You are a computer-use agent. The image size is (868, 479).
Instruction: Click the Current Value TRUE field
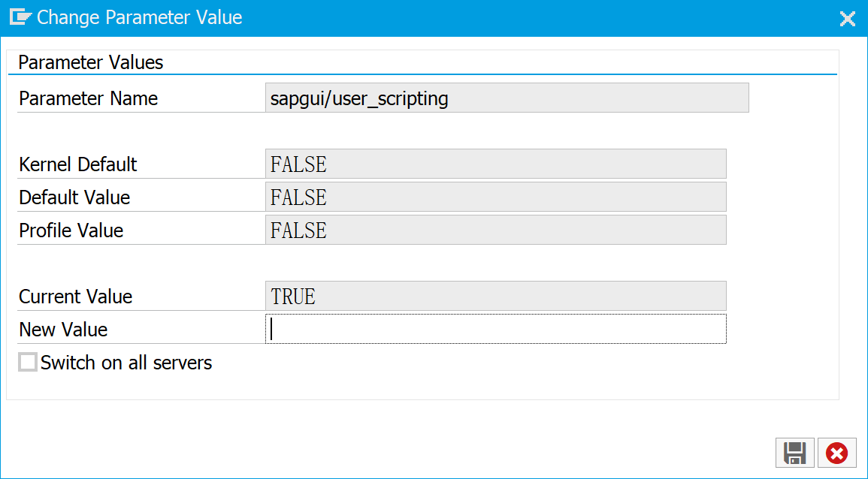click(x=495, y=296)
